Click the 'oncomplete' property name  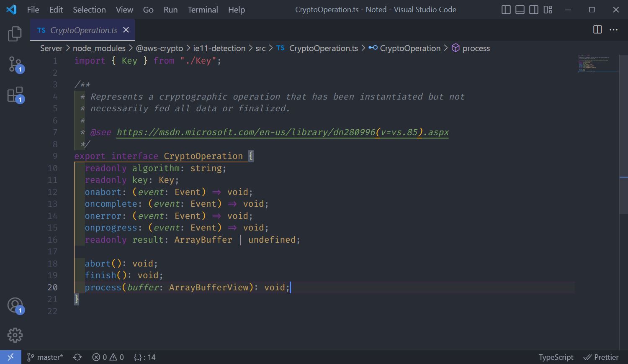(111, 204)
